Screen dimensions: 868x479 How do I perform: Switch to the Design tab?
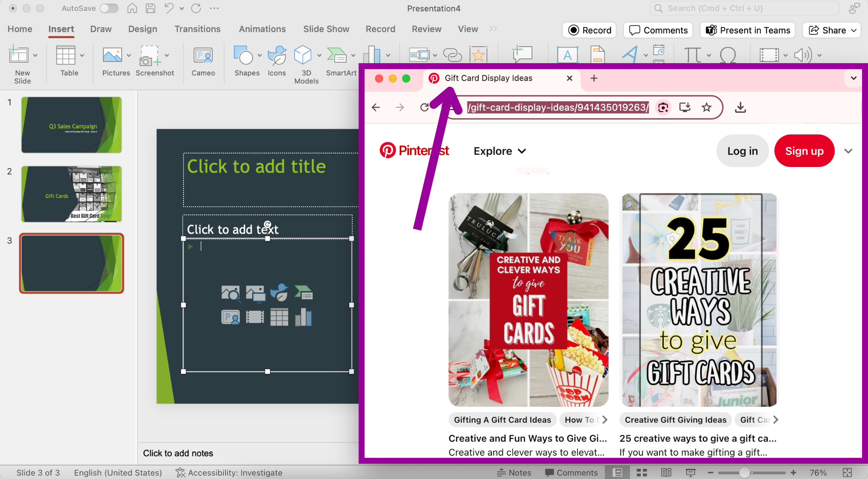coord(143,29)
